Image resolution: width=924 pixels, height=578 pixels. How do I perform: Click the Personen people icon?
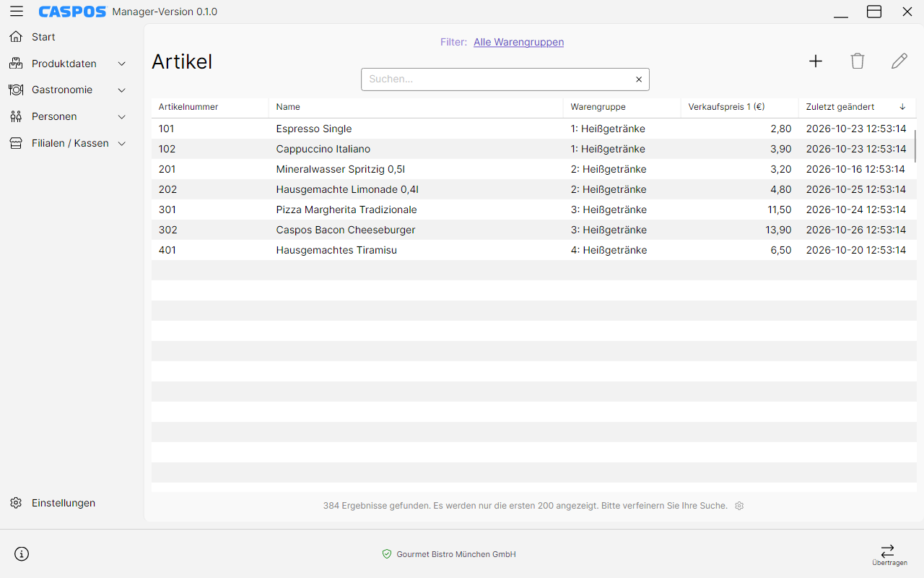coord(16,116)
